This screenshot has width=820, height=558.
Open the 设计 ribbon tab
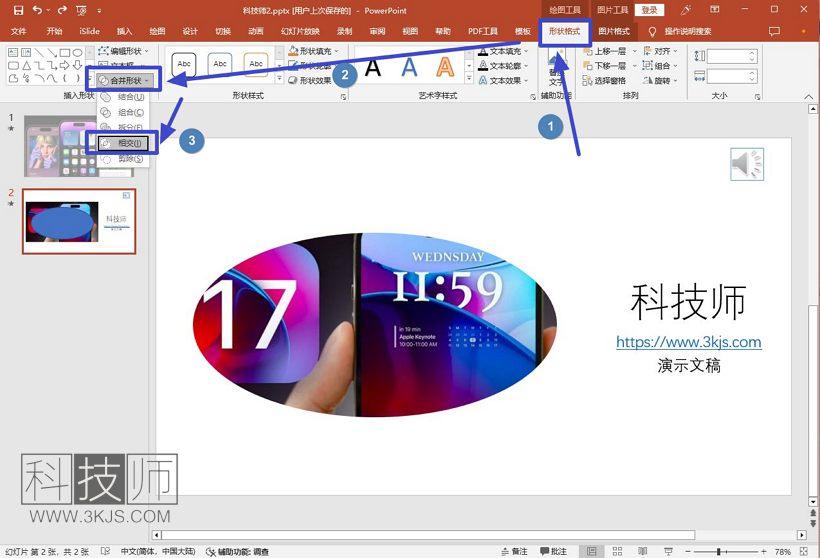190,31
